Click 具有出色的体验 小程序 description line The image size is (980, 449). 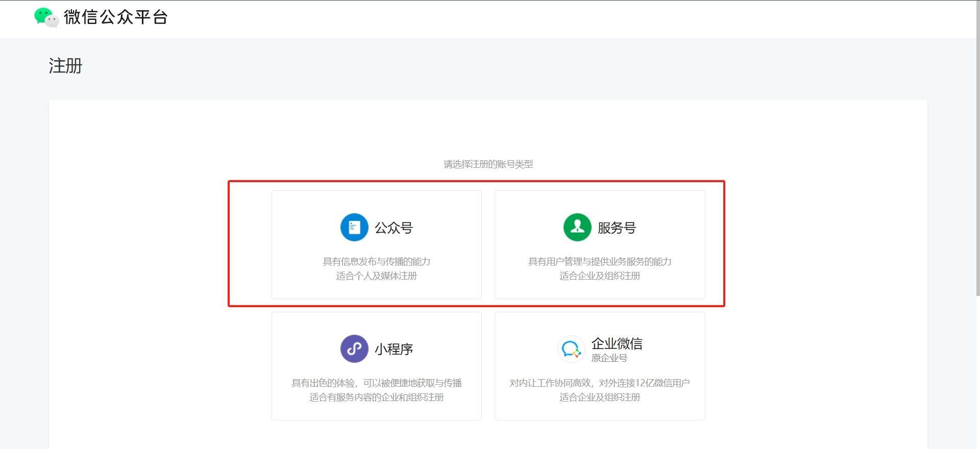coord(377,383)
